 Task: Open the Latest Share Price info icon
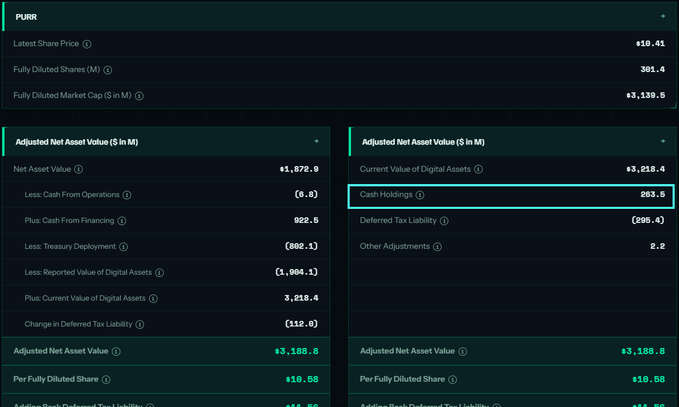pyautogui.click(x=87, y=44)
